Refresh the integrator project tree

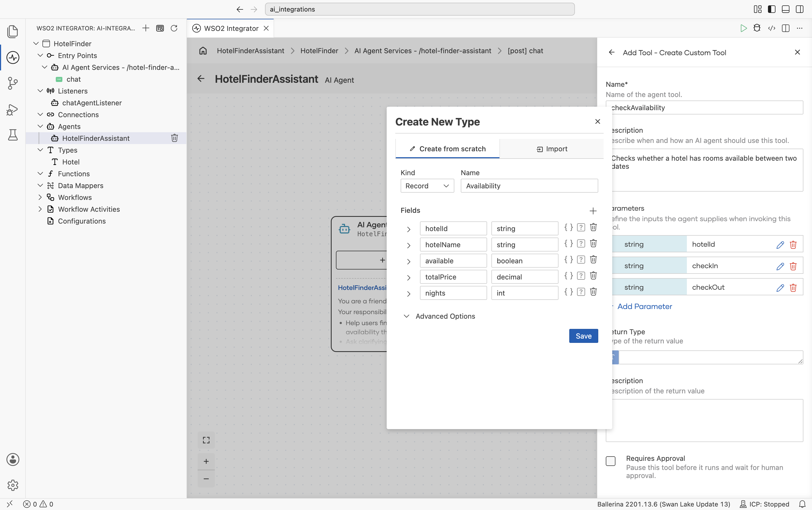point(174,28)
